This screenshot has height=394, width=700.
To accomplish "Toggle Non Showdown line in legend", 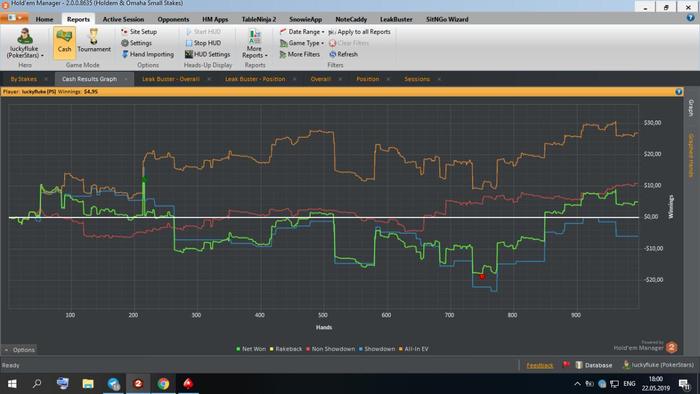I will [330, 349].
